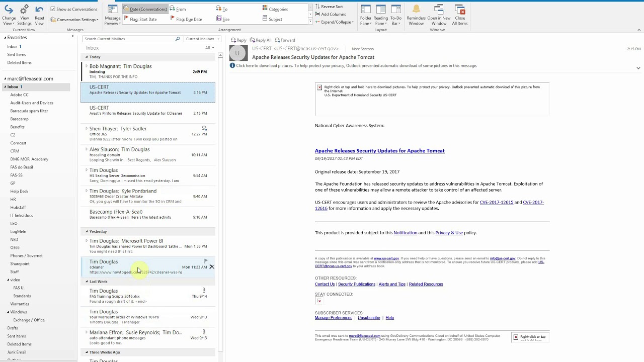
Task: Collapse the Three Weeks Ago group header
Action: tap(86, 352)
